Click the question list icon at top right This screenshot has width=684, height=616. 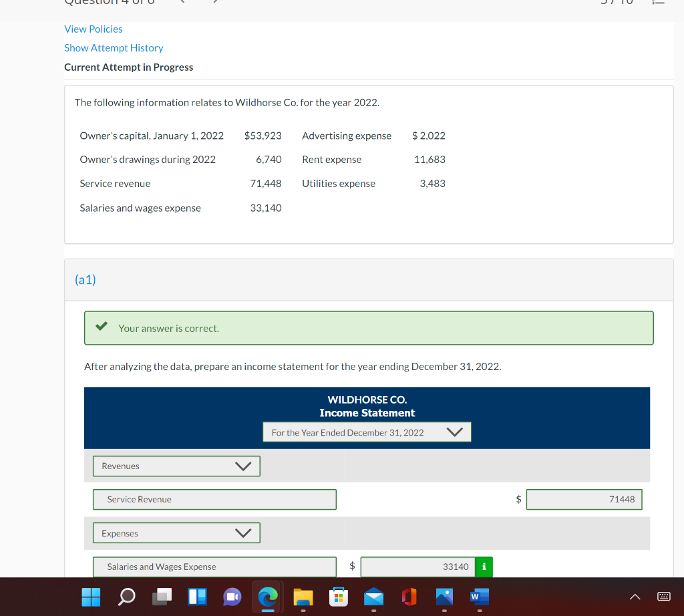tap(659, 3)
